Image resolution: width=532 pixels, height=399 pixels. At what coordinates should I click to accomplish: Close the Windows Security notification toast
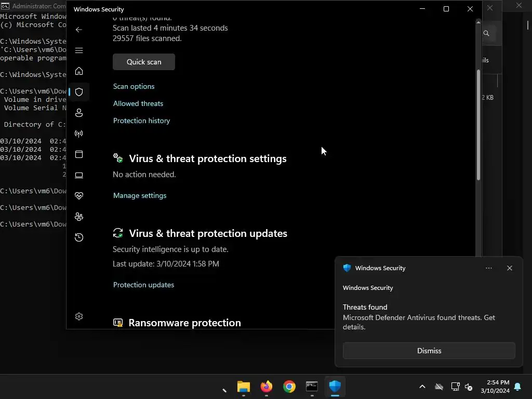[x=509, y=268]
